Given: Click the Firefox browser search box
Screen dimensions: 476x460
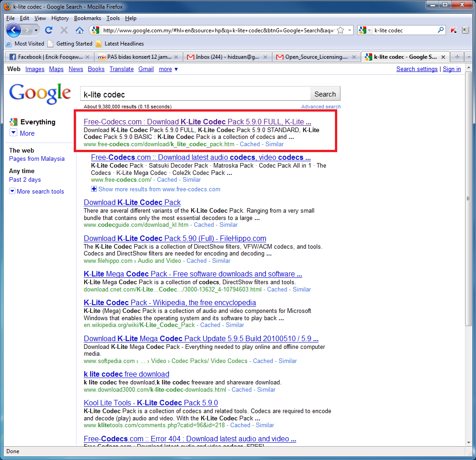Looking at the screenshot, I should (x=405, y=31).
